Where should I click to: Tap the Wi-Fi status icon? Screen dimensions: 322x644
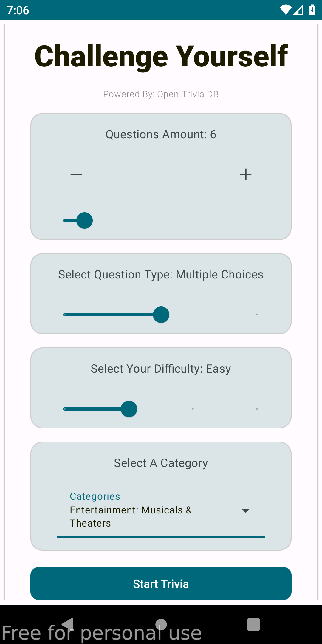tap(285, 10)
